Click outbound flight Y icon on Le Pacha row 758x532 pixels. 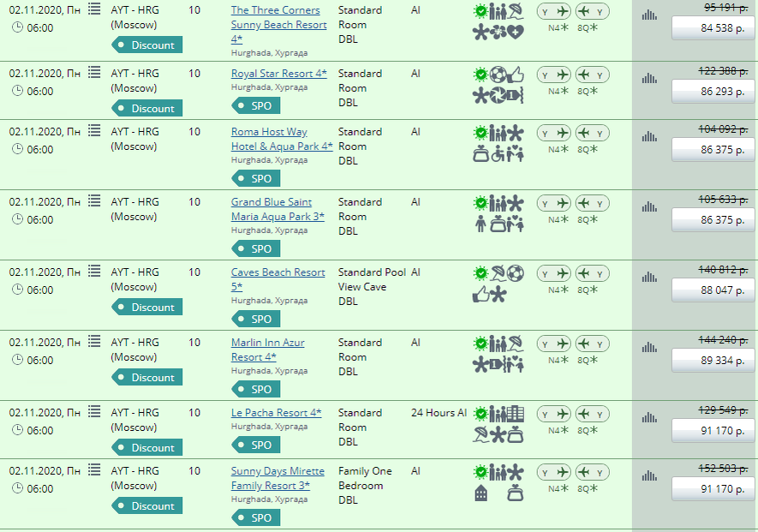click(x=554, y=414)
